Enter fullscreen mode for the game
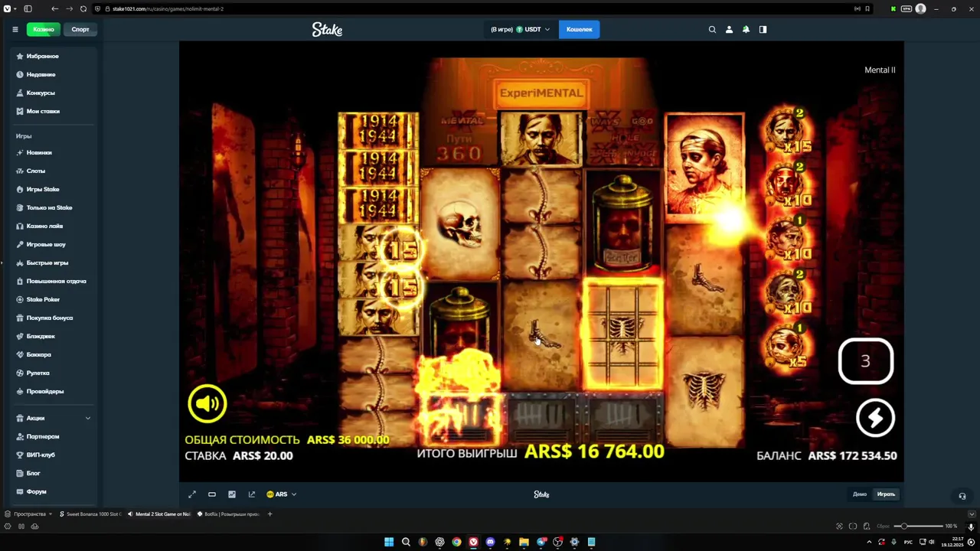980x551 pixels. tap(192, 494)
